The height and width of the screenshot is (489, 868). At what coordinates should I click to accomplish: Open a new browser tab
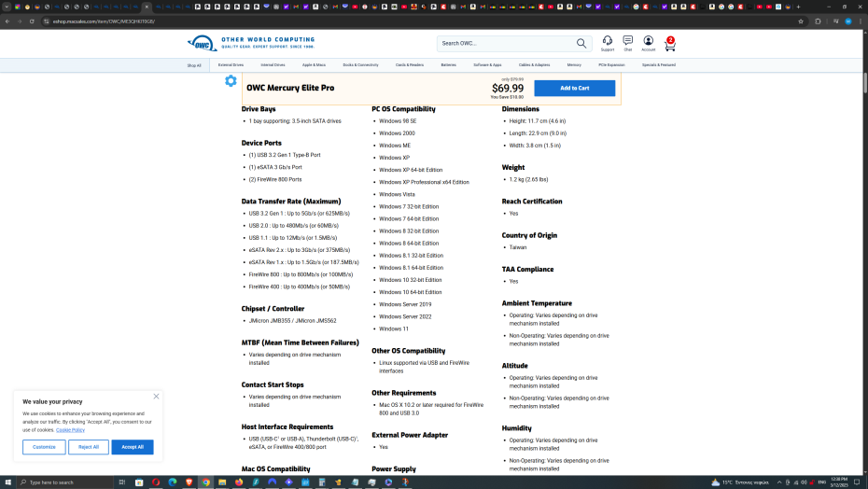798,7
